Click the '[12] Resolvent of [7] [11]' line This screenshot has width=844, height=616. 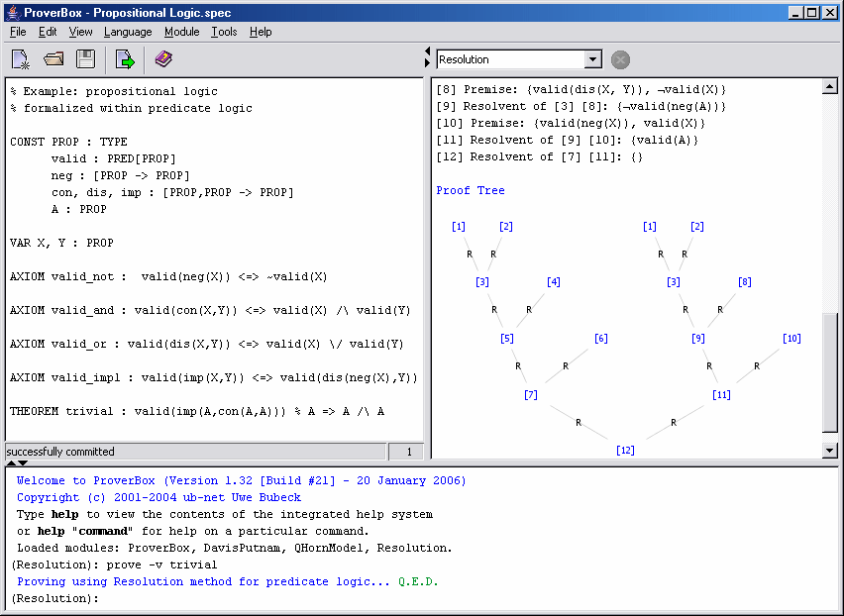tap(540, 157)
